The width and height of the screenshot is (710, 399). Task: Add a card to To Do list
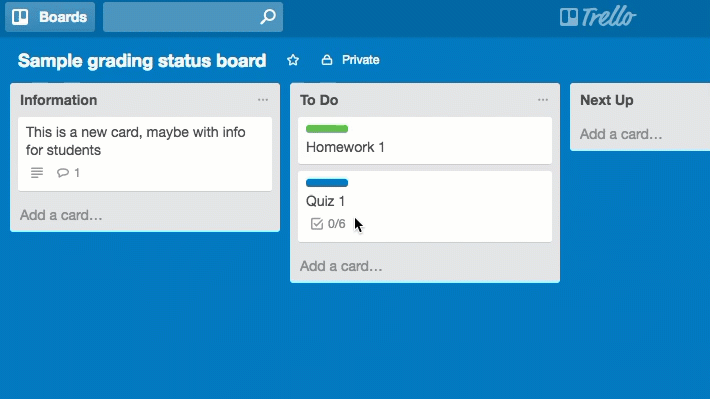pos(341,266)
